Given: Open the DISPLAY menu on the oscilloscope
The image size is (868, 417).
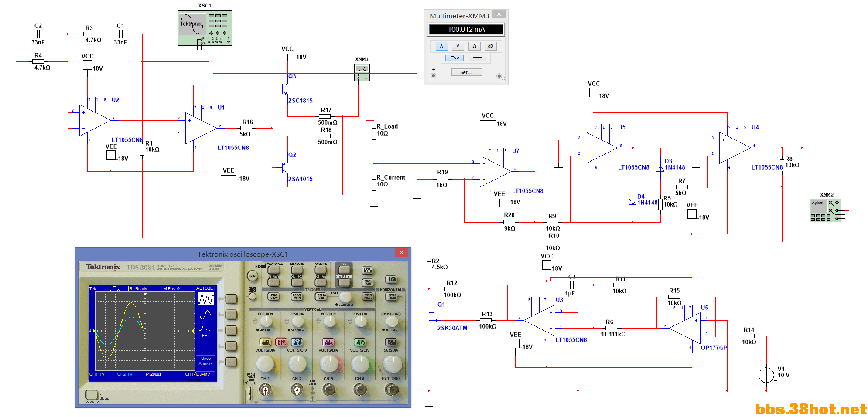Looking at the screenshot, I should pyautogui.click(x=321, y=282).
